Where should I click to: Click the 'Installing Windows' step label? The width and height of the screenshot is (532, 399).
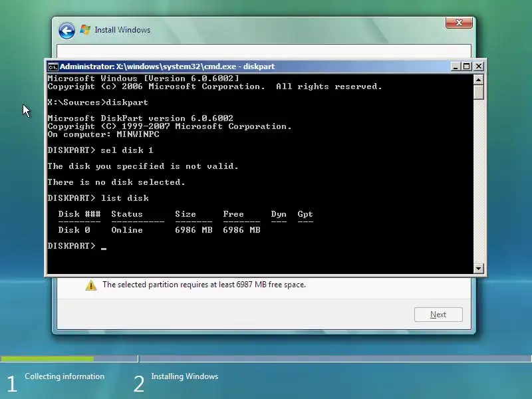pos(185,376)
